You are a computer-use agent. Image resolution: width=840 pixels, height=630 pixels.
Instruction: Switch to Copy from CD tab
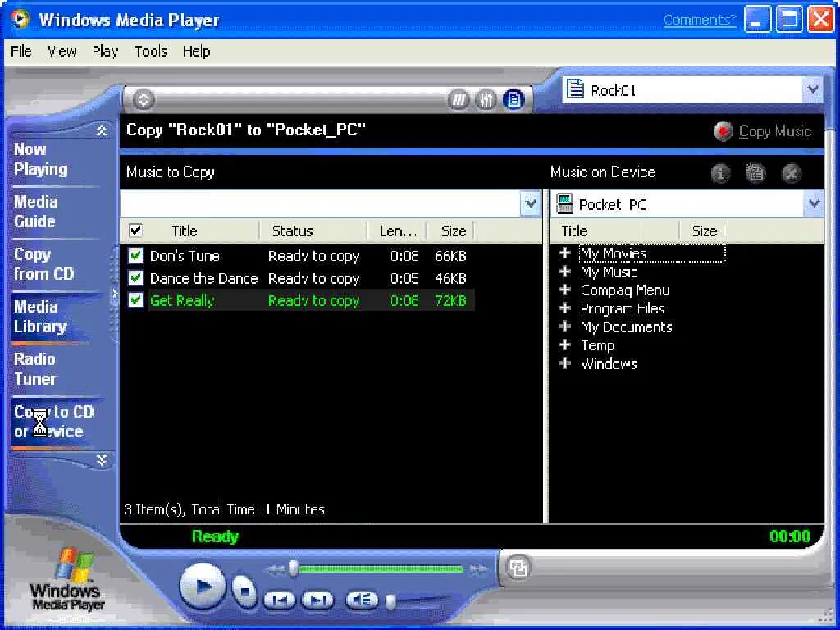(44, 263)
